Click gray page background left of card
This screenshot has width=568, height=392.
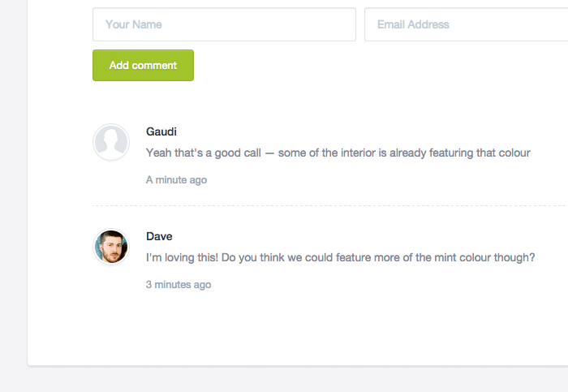(13, 203)
